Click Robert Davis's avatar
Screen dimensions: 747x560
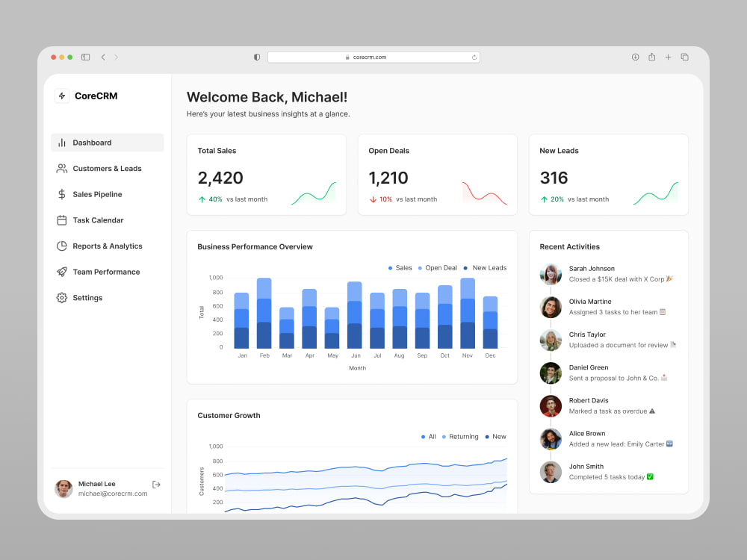pos(551,406)
